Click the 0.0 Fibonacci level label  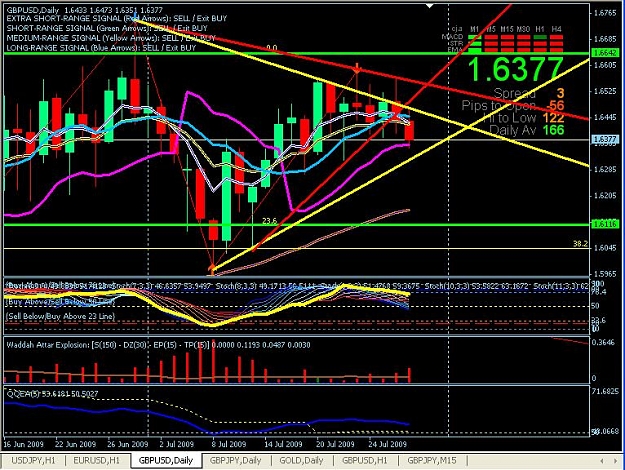pyautogui.click(x=271, y=48)
